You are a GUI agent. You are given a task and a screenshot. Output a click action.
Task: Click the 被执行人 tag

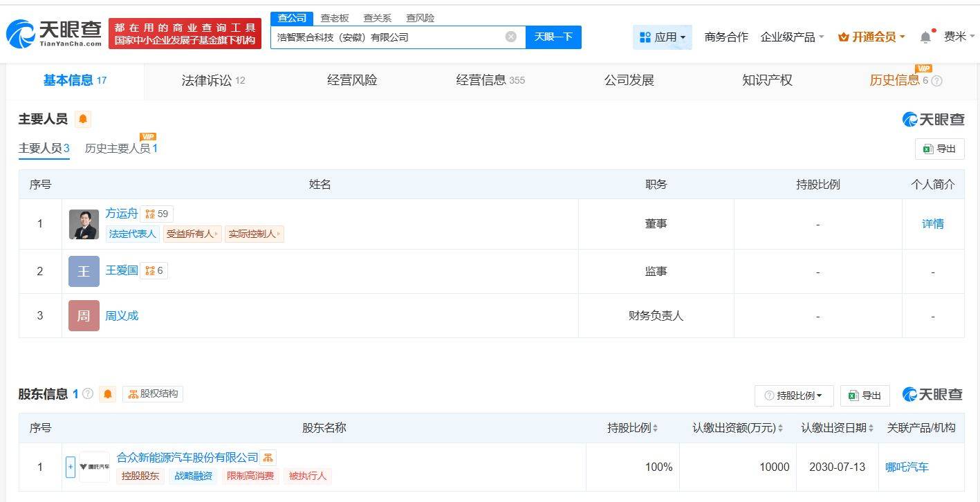[308, 476]
